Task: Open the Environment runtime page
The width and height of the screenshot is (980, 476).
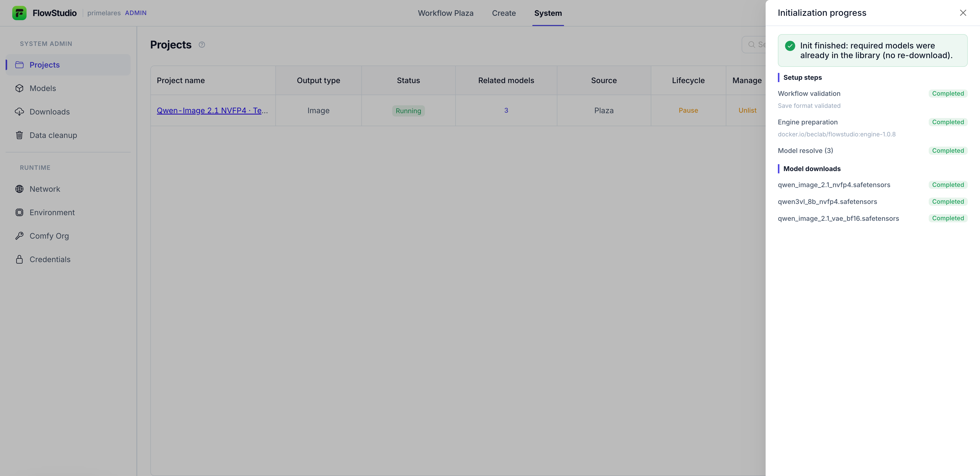Action: tap(68, 213)
